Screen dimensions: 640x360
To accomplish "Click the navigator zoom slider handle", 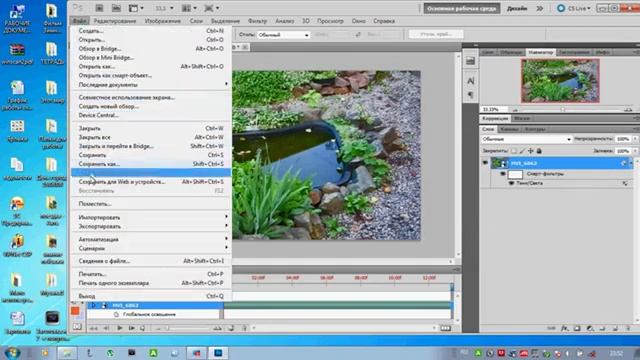I will [562, 109].
